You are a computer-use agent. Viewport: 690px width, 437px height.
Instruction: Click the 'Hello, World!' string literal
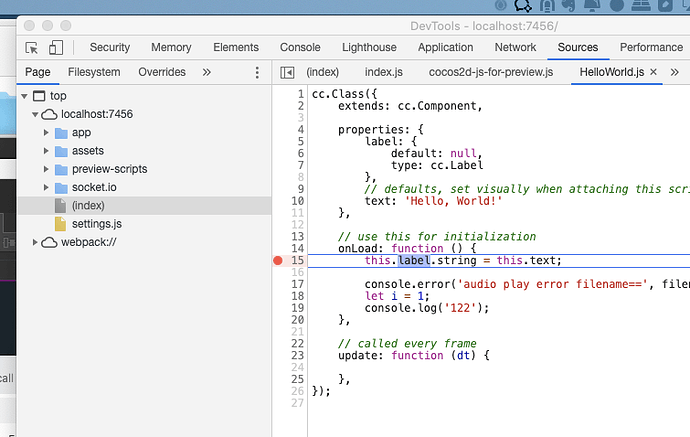(453, 201)
